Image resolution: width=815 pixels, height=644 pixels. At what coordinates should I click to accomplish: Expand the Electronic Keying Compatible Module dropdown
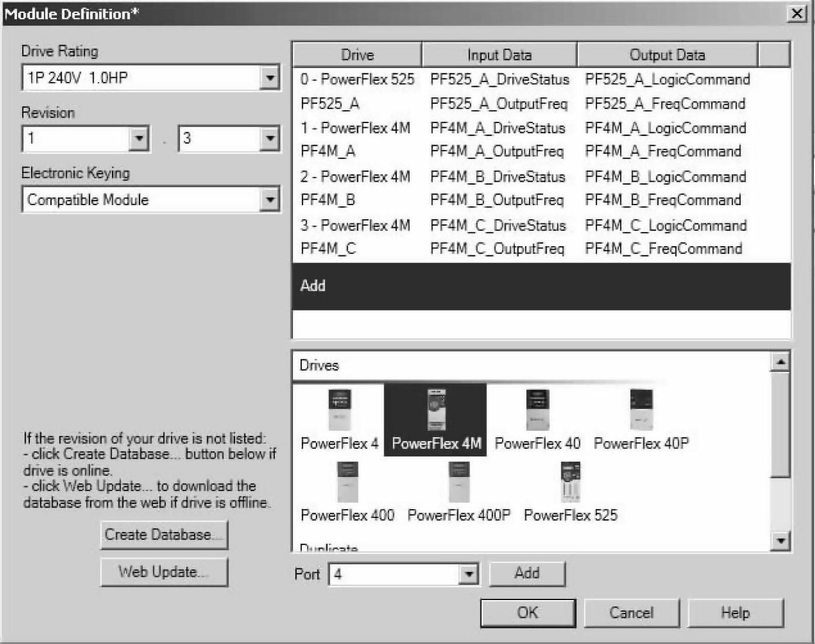[270, 200]
